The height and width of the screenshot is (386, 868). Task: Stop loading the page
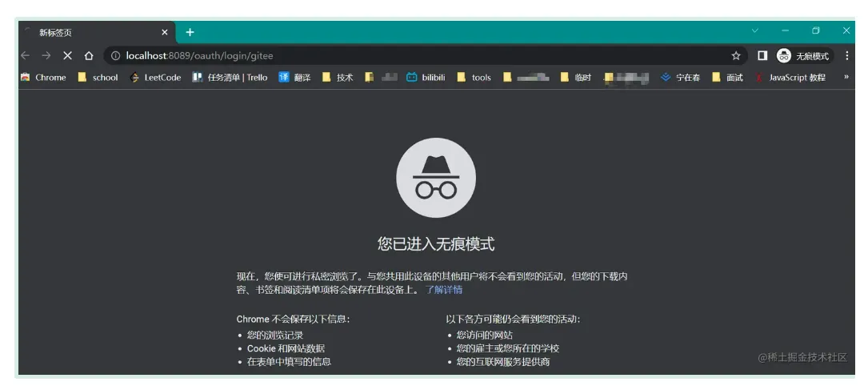click(67, 55)
